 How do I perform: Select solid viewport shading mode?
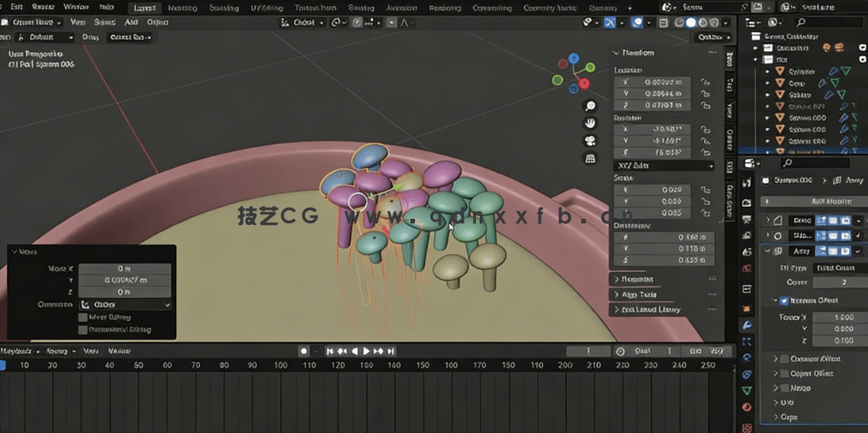tap(691, 23)
